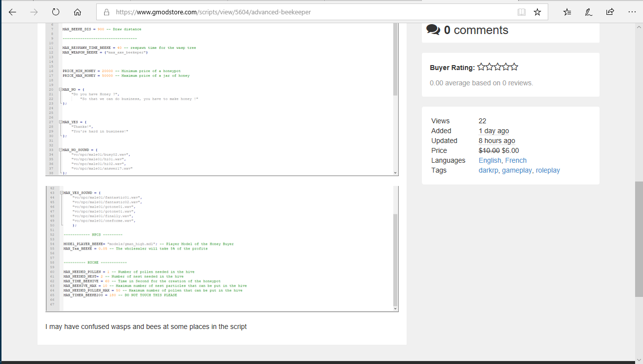Screen dimensions: 643x364
Task: Refresh the current page
Action: coord(56,12)
